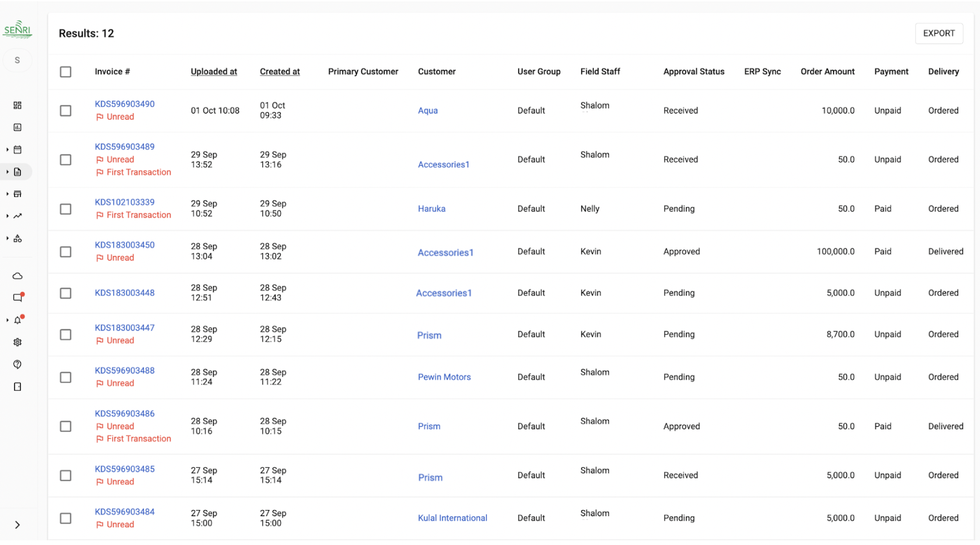The width and height of the screenshot is (980, 545).
Task: Click the calendar icon in sidebar
Action: (x=17, y=150)
